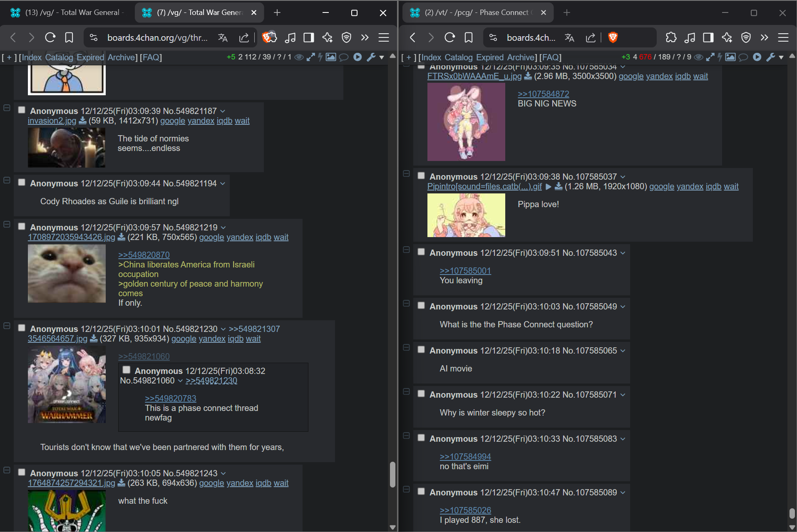797x532 pixels.
Task: Open the image gallery icon in left 4chan header
Action: pos(331,57)
